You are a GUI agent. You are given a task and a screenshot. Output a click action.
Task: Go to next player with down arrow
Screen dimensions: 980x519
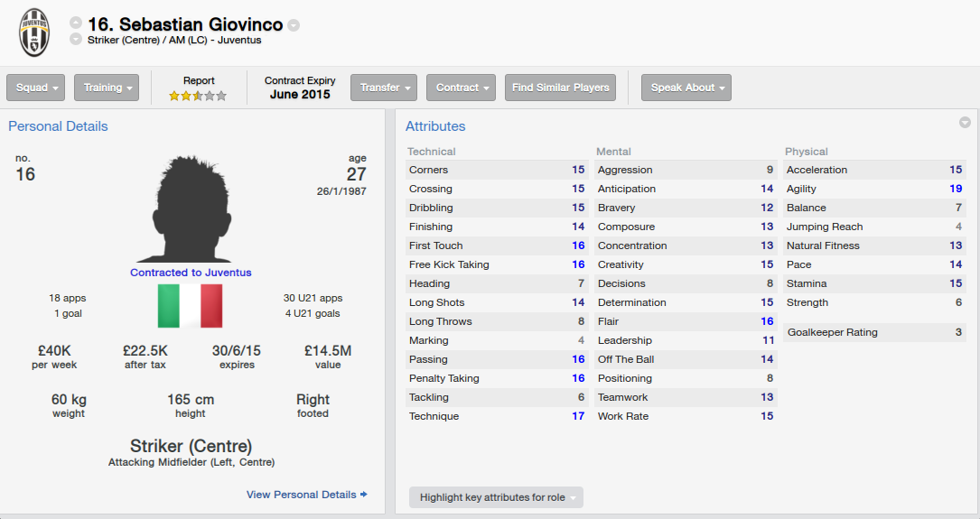click(76, 39)
